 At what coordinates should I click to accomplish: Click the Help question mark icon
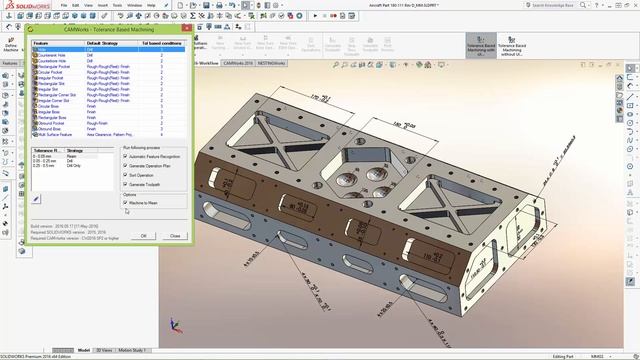pyautogui.click(x=596, y=5)
